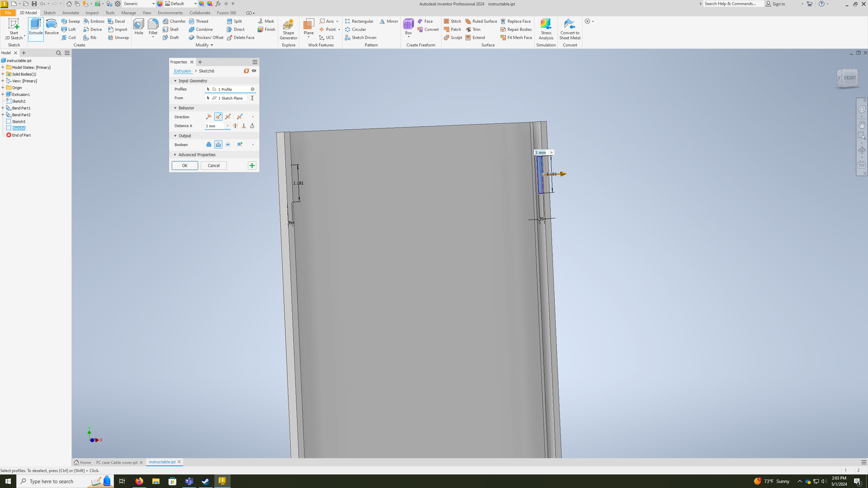The height and width of the screenshot is (488, 868).
Task: Set Boolean to New Solid
Action: [240, 144]
